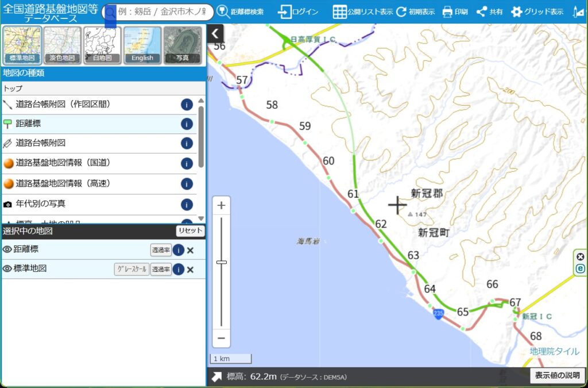Viewport: 588px width, 388px height.
Task: Select 道路台帳附図（作図区間） from map types
Action: pos(63,105)
